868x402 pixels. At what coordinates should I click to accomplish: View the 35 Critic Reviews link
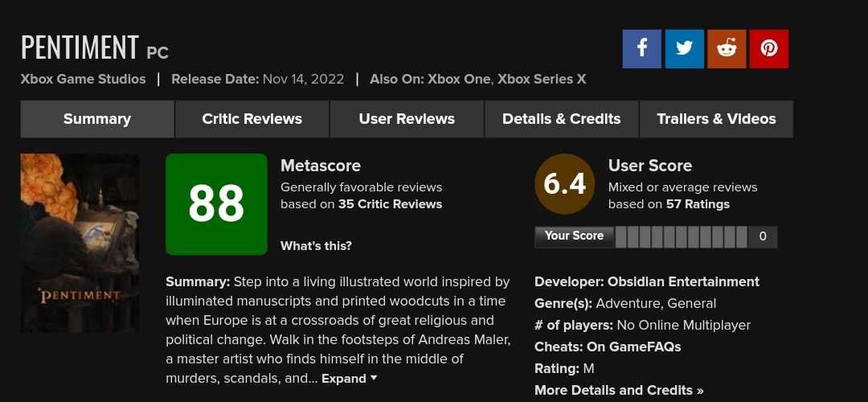pyautogui.click(x=390, y=204)
